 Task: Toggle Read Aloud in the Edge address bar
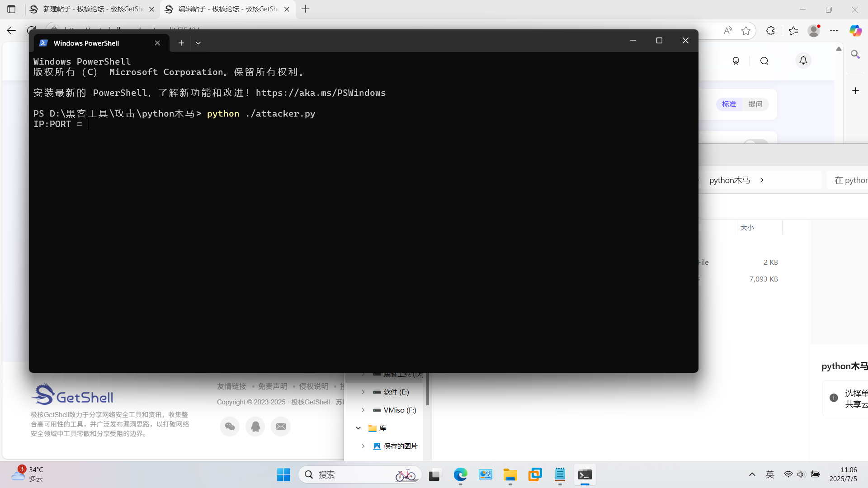point(728,30)
